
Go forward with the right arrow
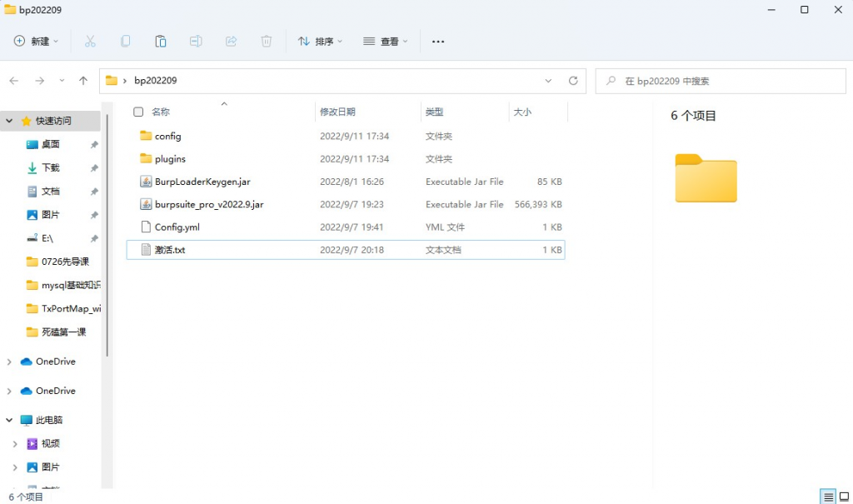(40, 81)
